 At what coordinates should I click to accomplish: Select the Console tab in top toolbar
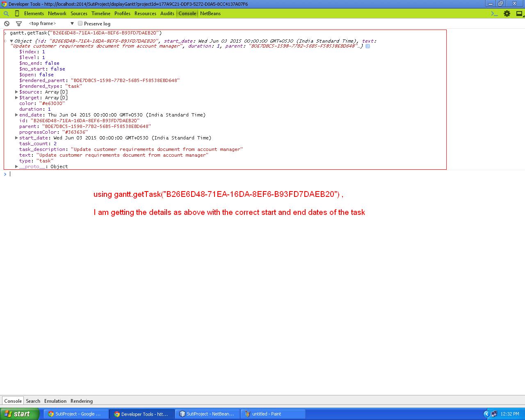click(x=187, y=14)
